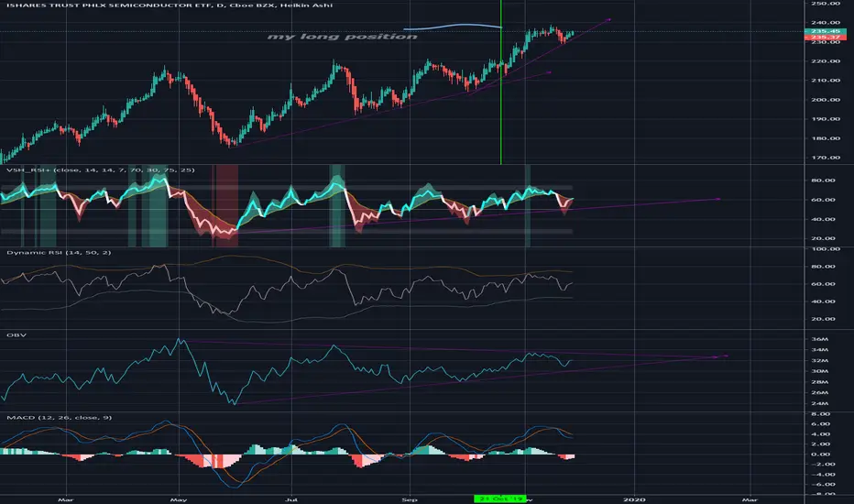Click the 24M label on the OBV scale
Image resolution: width=854 pixels, height=504 pixels.
click(x=820, y=404)
